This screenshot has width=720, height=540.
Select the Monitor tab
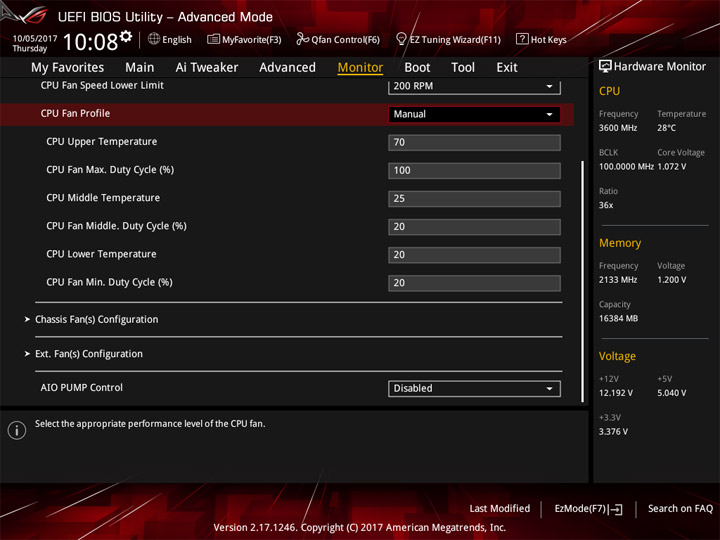[x=360, y=68]
